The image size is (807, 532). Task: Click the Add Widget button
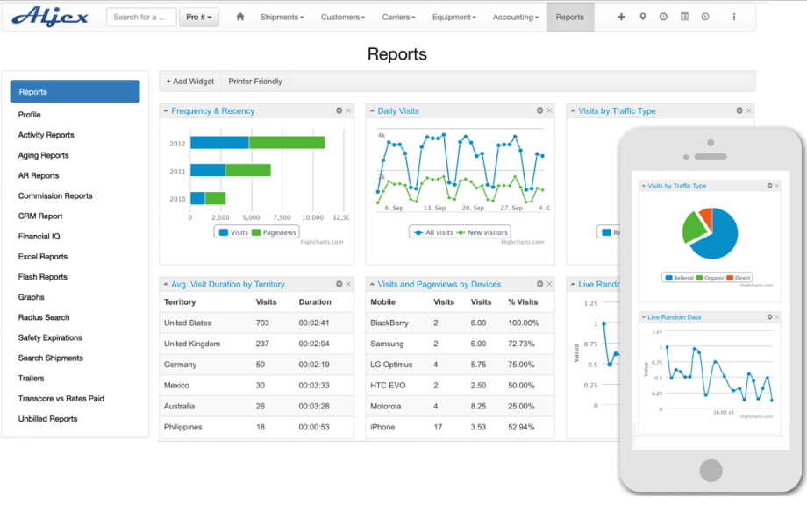tap(189, 81)
